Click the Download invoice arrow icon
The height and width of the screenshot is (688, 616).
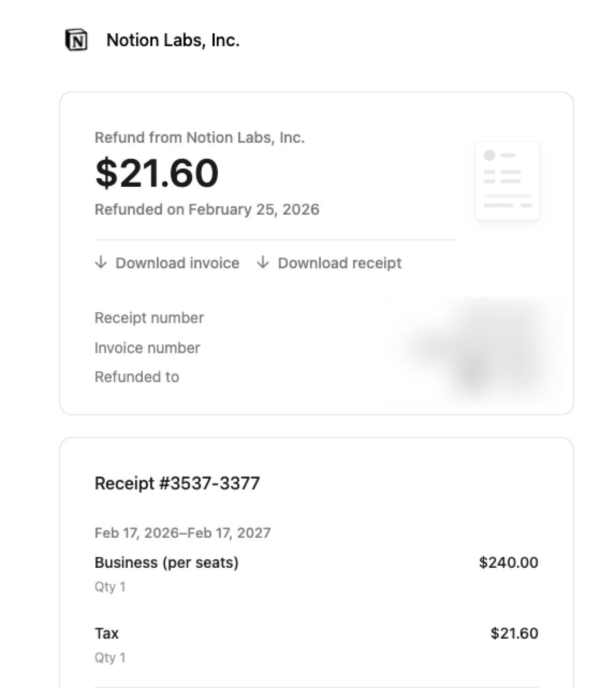pos(101,262)
